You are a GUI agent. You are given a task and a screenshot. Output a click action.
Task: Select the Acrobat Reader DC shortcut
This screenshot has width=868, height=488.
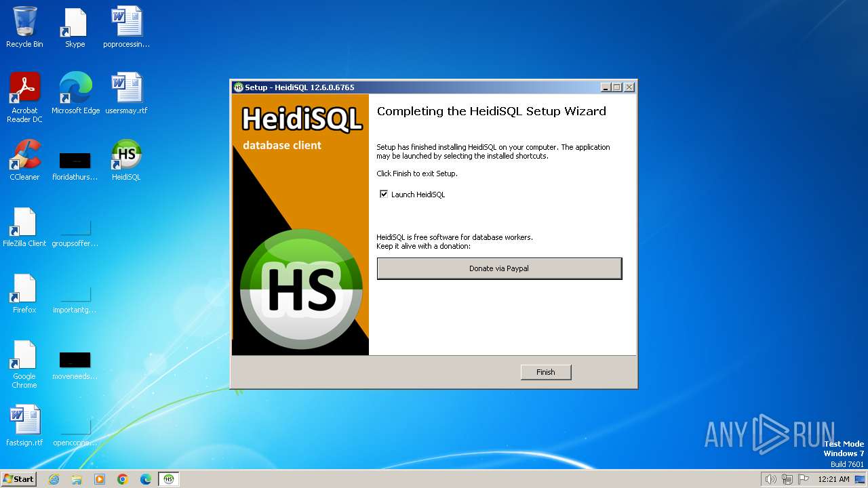24,98
